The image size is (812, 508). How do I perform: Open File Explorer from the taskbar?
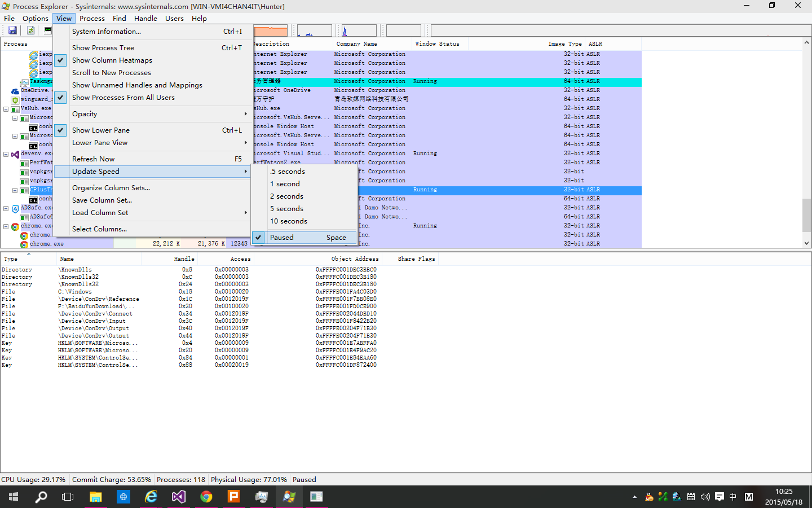click(96, 497)
